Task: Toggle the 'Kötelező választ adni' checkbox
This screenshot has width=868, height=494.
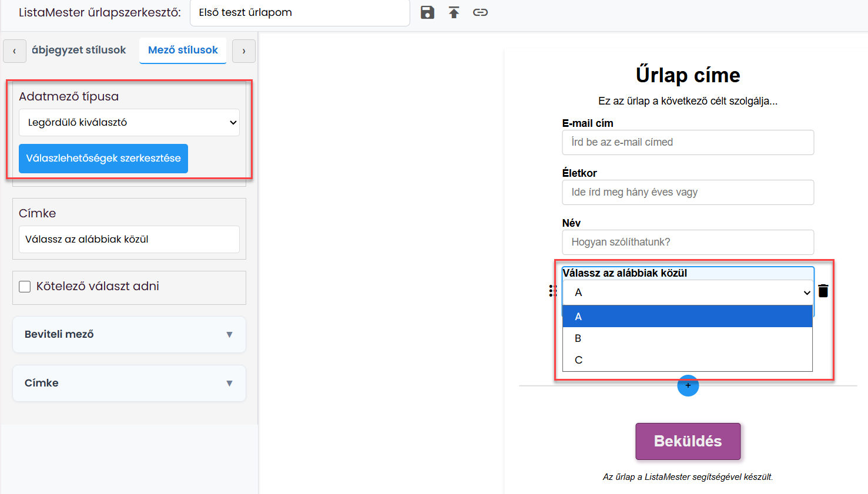Action: tap(25, 287)
